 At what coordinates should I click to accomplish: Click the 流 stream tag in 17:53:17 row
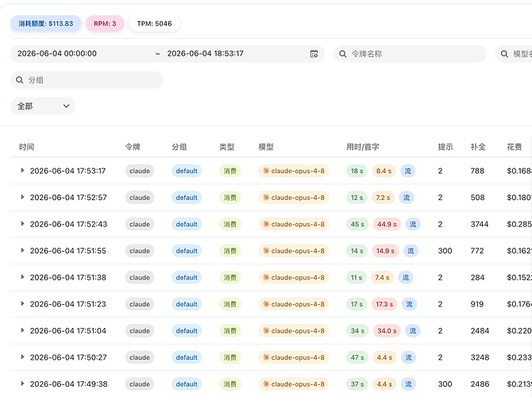pos(408,171)
